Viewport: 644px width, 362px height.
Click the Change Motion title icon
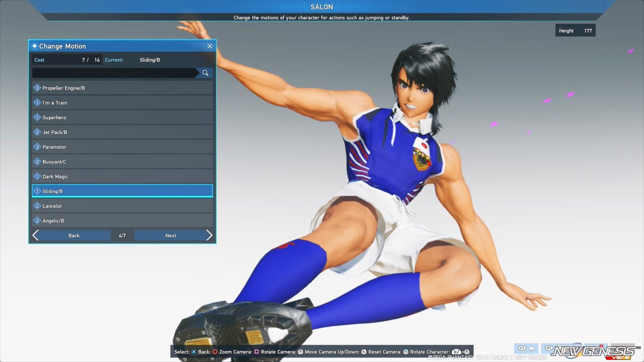pos(34,46)
